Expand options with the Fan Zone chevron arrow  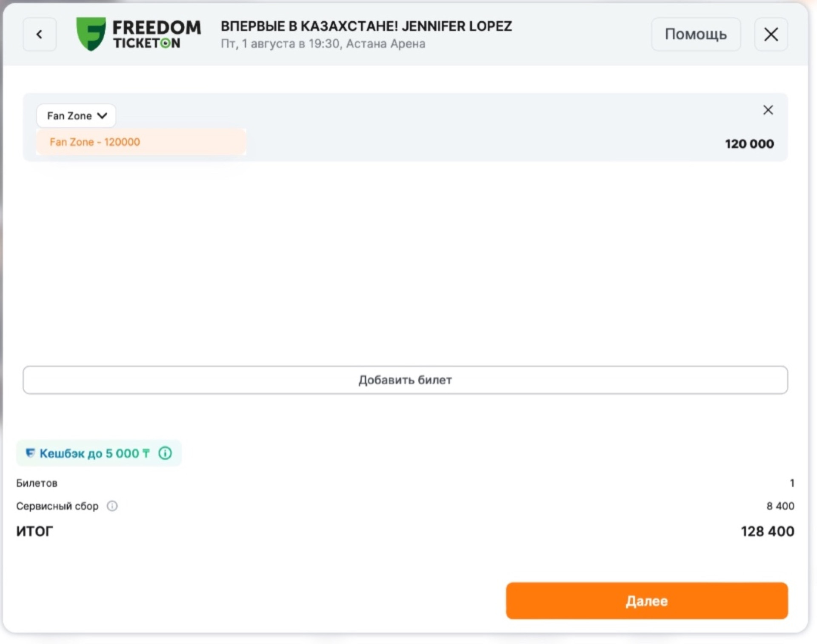tap(102, 116)
